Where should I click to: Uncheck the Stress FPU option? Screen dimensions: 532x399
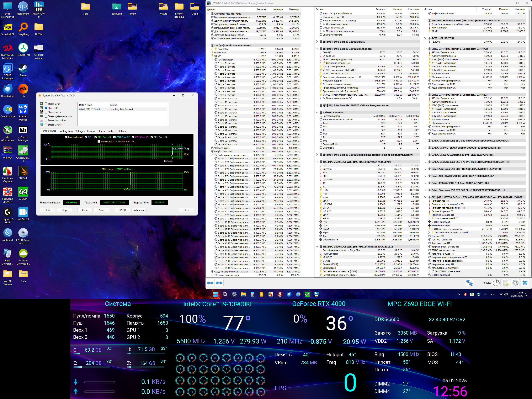coord(46,108)
